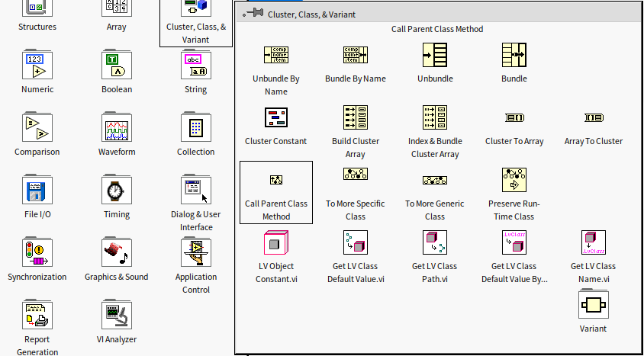
Task: Choose the Unbundle function icon
Action: (435, 55)
